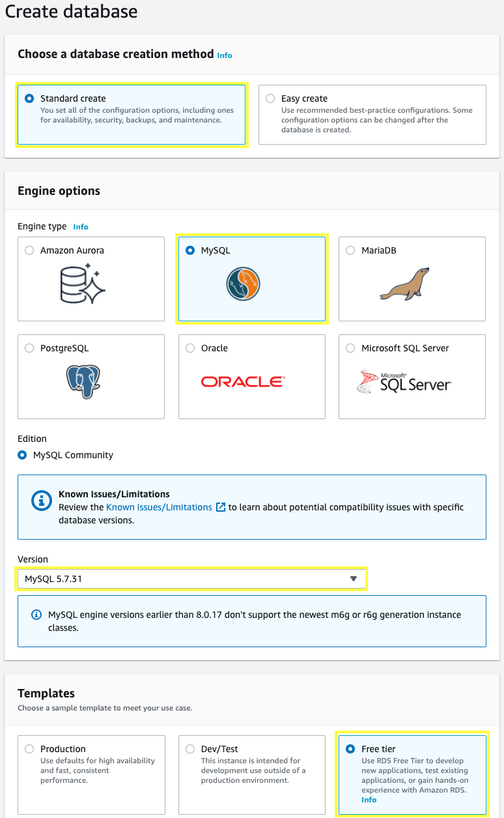Viewport: 504px width, 818px height.
Task: Open Info link next to creation method heading
Action: (x=225, y=55)
